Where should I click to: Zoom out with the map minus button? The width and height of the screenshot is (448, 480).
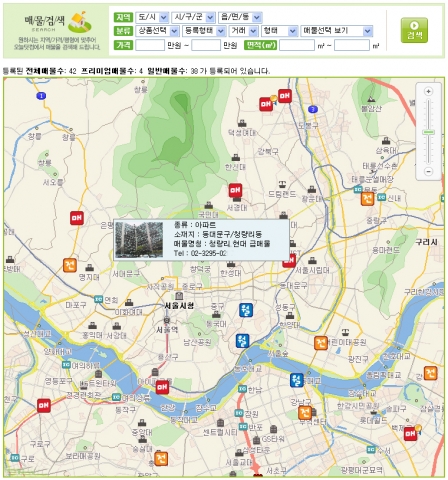click(x=428, y=171)
